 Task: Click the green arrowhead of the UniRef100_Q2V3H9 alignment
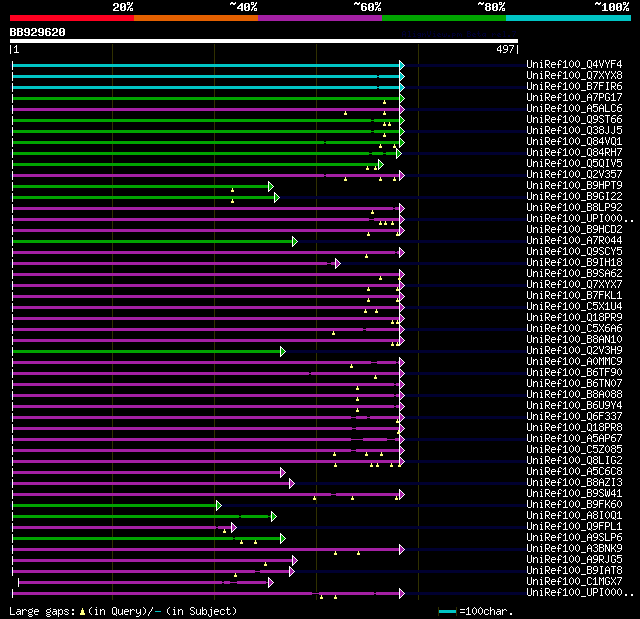(x=283, y=351)
